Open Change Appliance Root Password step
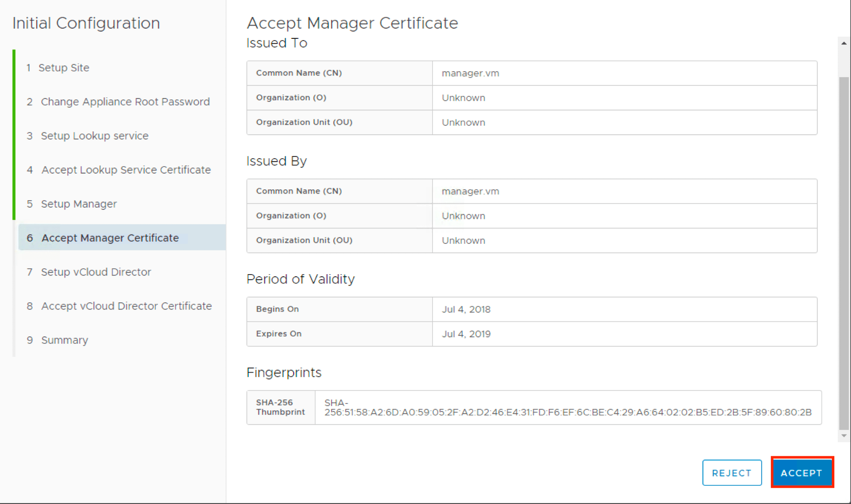The image size is (851, 504). point(125,102)
